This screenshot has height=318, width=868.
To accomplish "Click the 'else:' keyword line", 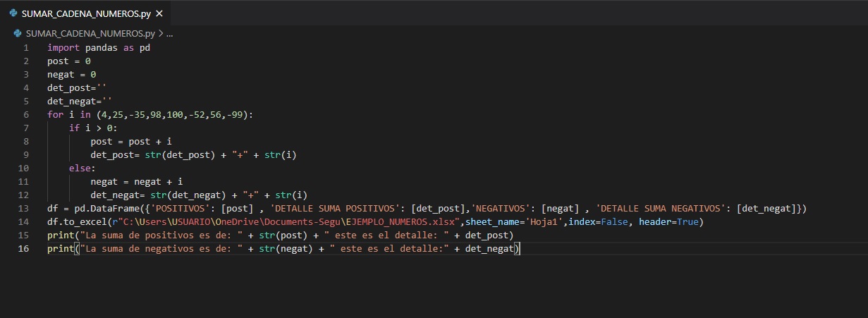I will click(82, 168).
